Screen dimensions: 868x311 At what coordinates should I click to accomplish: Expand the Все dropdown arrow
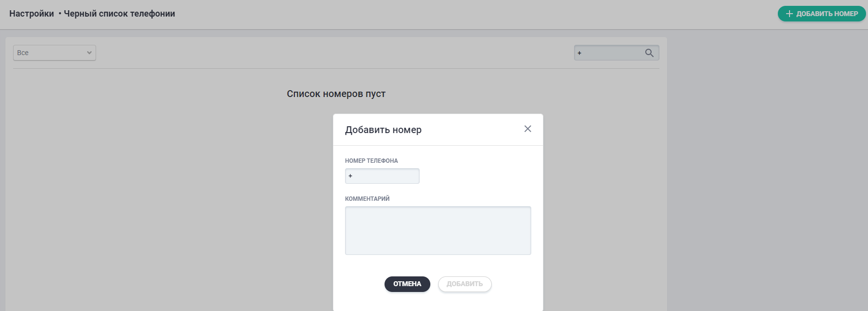[x=89, y=53]
